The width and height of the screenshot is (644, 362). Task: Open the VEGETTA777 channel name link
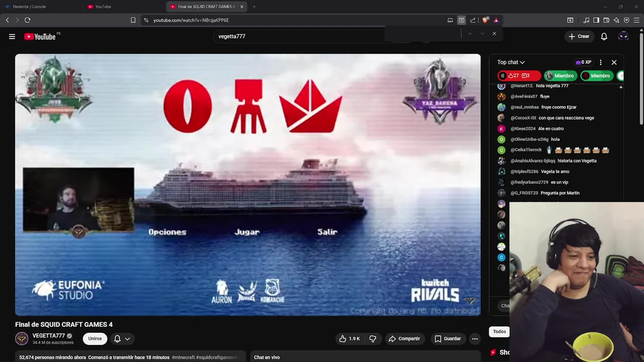48,336
